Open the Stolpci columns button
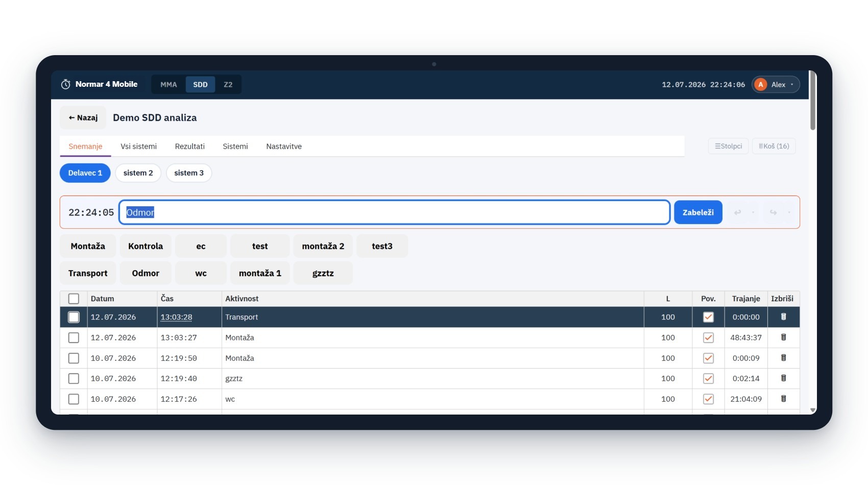Screen dimensions: 868x485 (x=729, y=147)
